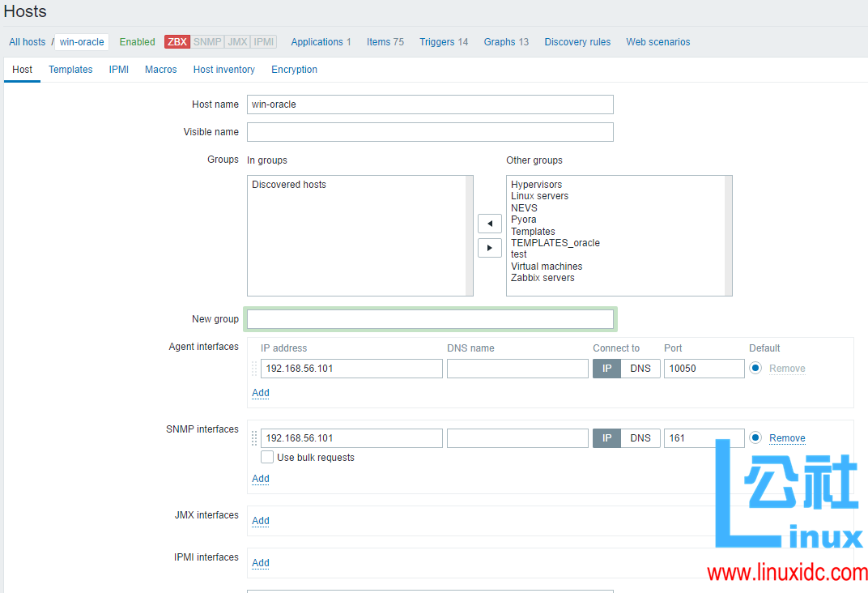Click Add under JMX interfaces
Viewport: 868px width, 593px height.
tap(260, 521)
